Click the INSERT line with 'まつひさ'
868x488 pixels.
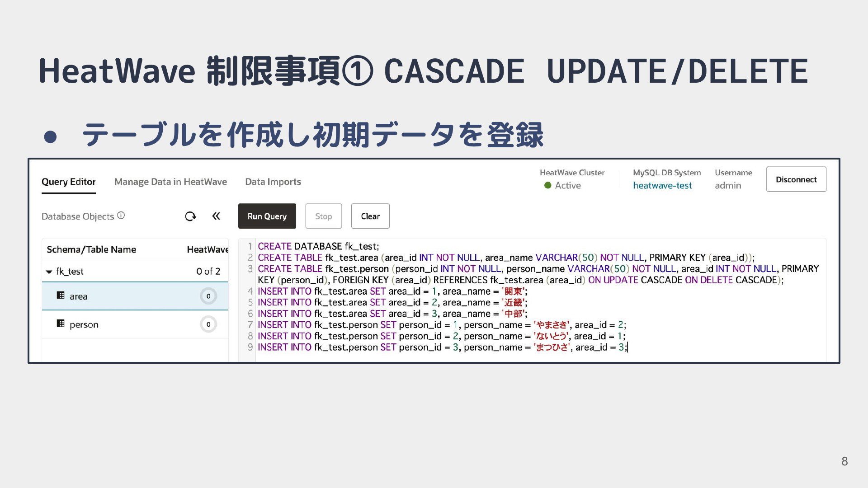pyautogui.click(x=443, y=347)
